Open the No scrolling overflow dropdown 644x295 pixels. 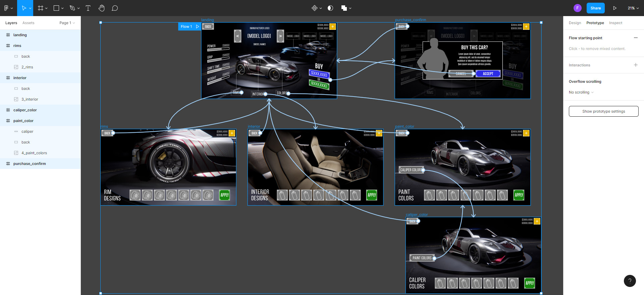tap(581, 92)
